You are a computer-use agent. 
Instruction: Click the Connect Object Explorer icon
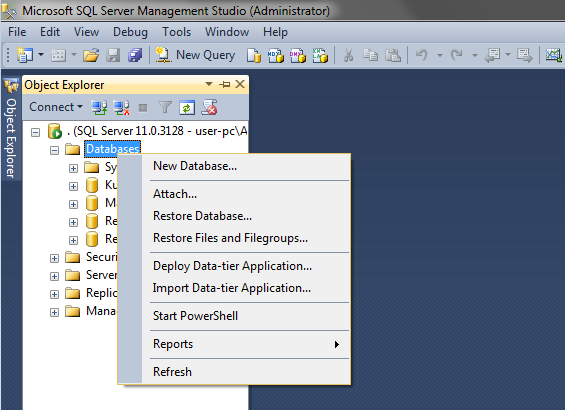tap(99, 107)
